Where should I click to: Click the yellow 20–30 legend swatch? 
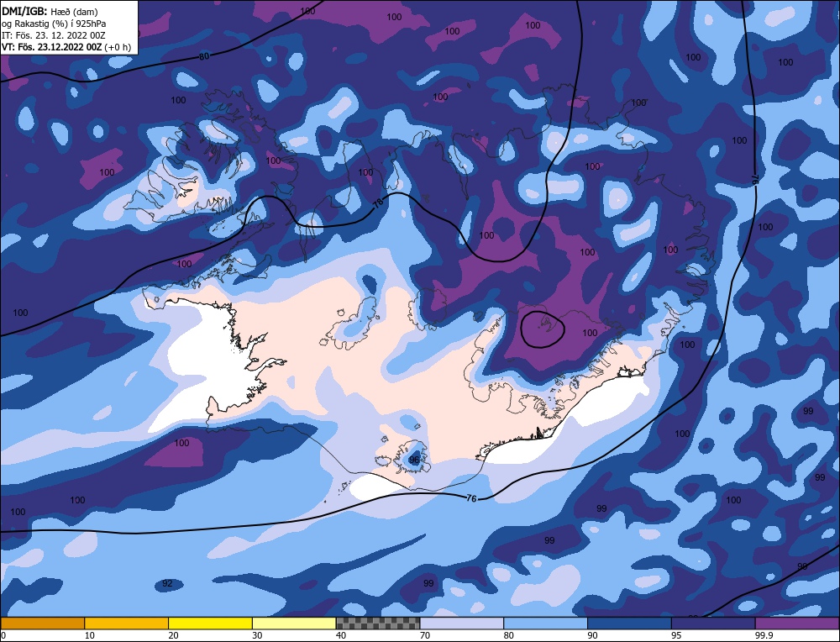tap(211, 624)
